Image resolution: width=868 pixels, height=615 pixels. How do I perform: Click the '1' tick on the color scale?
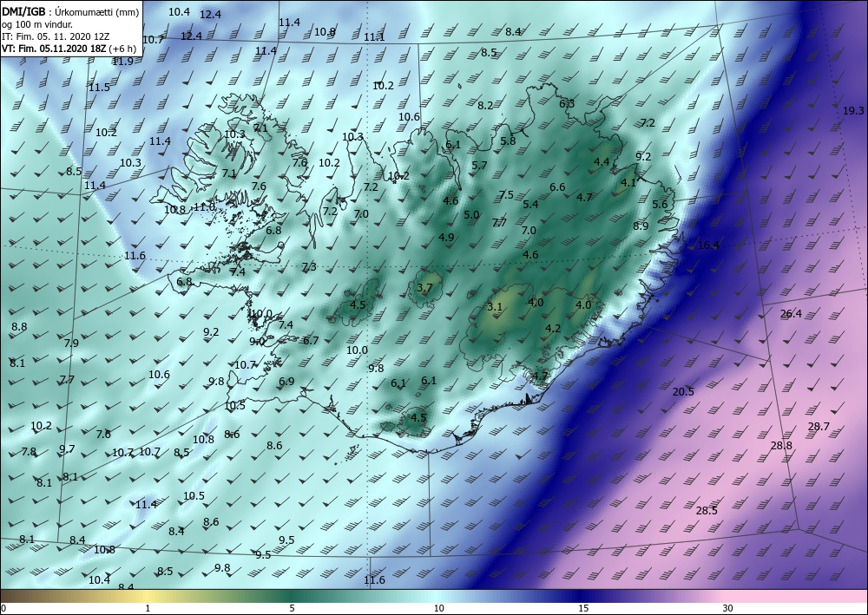pos(148,608)
